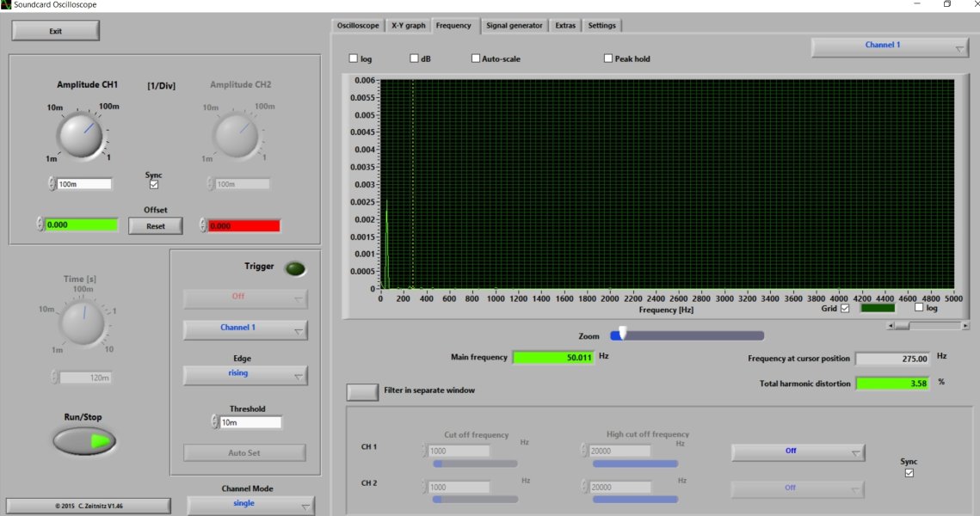
Task: Enable the Auto-scale checkbox
Action: pos(476,58)
